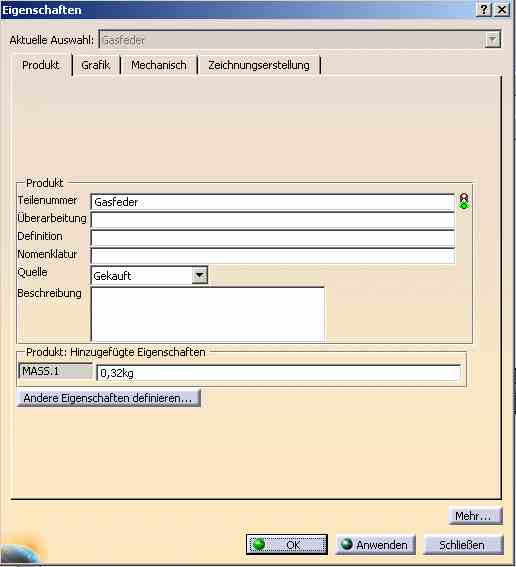Go to the Zeichnungserstellung tab
The image size is (516, 567).
(259, 65)
